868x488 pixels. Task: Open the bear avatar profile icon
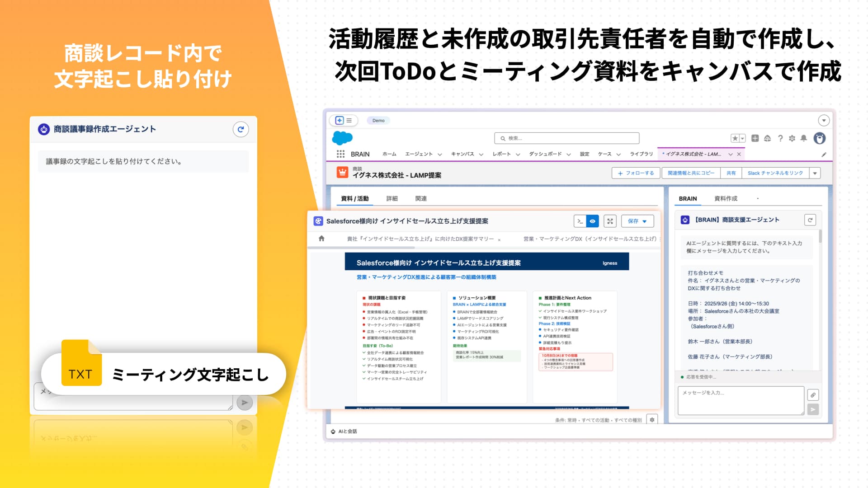(819, 138)
